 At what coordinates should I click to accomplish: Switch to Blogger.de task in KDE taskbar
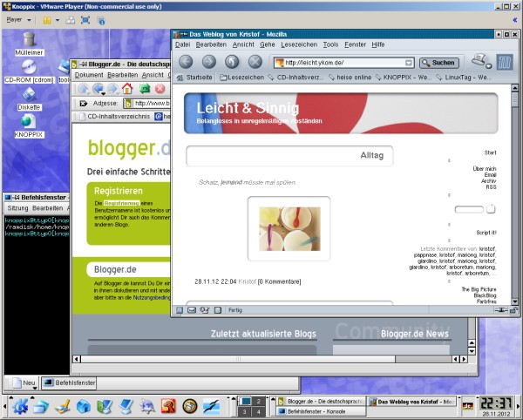coord(321,402)
